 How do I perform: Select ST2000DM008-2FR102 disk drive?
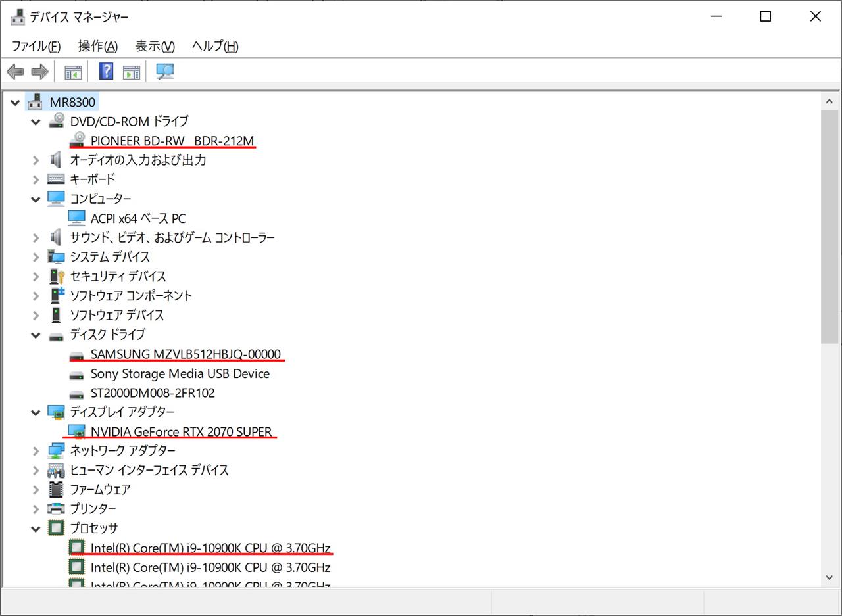click(x=153, y=393)
